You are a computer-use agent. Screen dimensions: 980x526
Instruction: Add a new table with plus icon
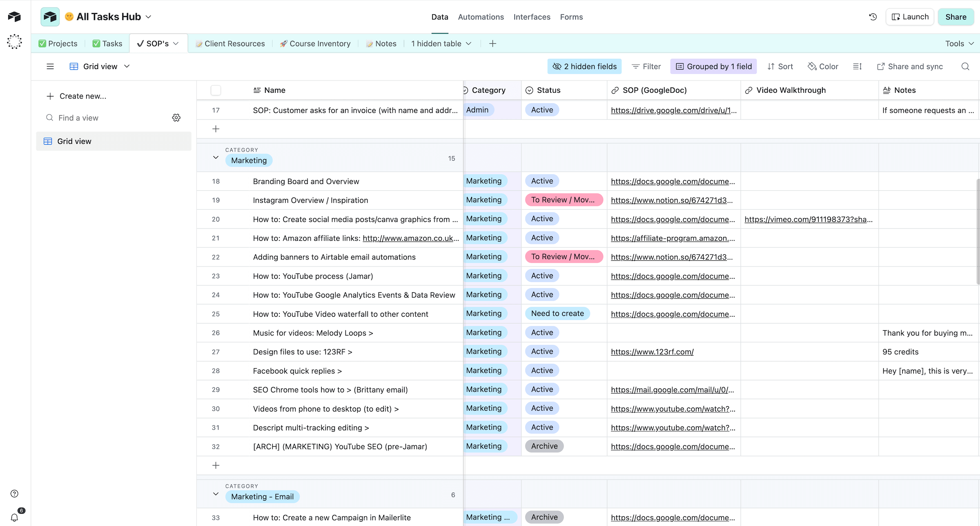coord(492,43)
